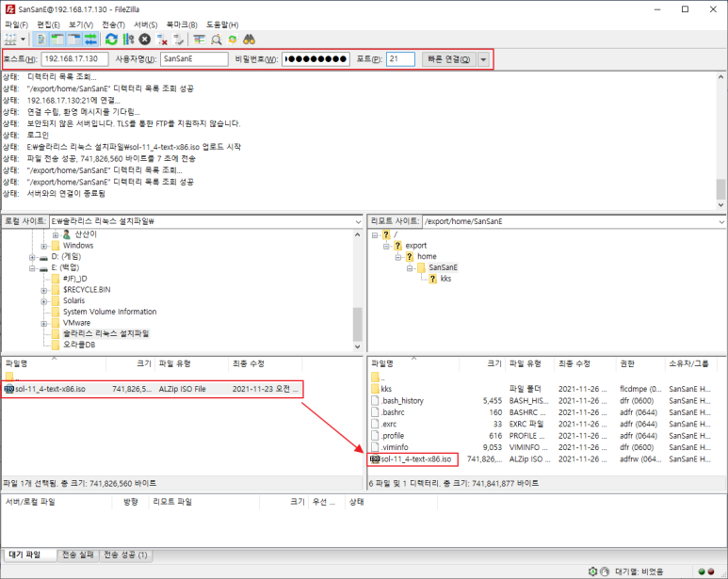The image size is (728, 579).
Task: Open the local site path dropdown
Action: pyautogui.click(x=358, y=222)
